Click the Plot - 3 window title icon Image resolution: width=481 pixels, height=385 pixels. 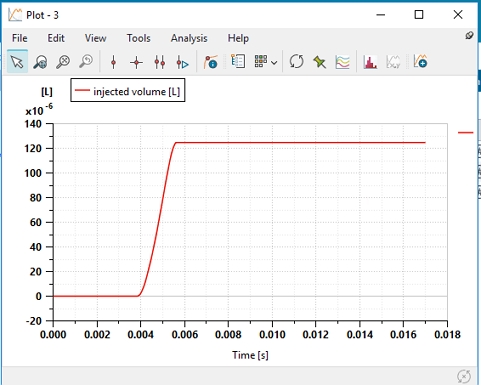tap(15, 15)
